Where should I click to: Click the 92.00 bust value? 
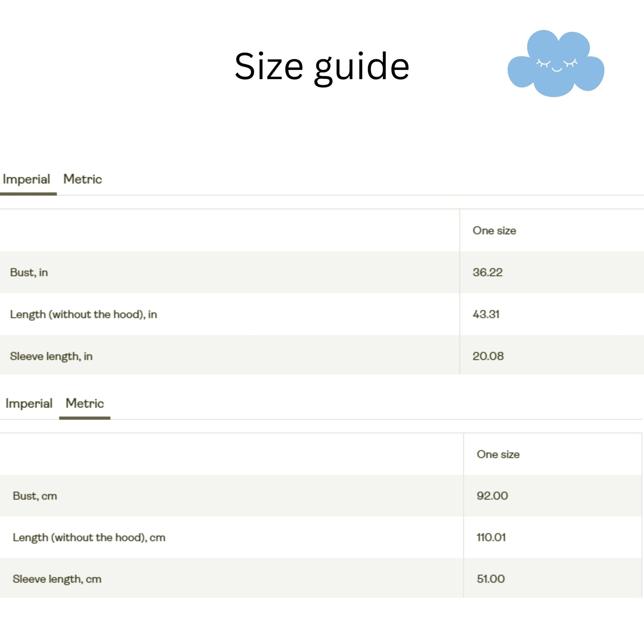[x=492, y=496]
